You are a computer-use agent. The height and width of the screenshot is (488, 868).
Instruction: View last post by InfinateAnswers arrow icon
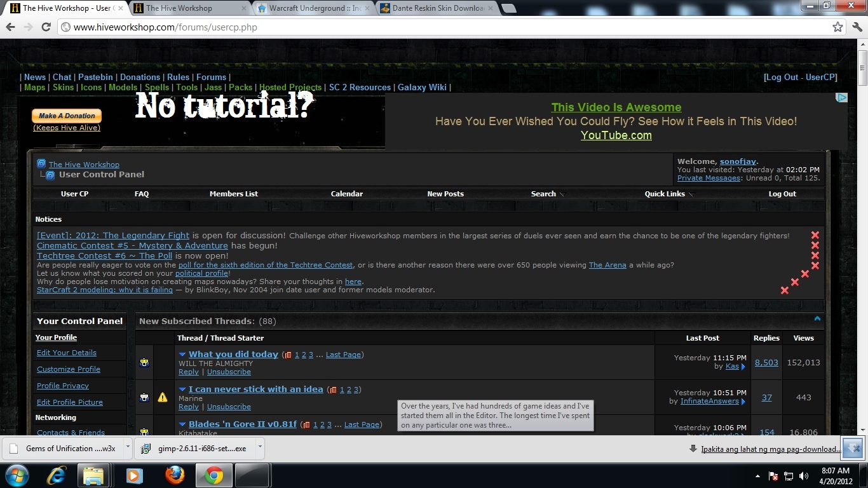[743, 402]
